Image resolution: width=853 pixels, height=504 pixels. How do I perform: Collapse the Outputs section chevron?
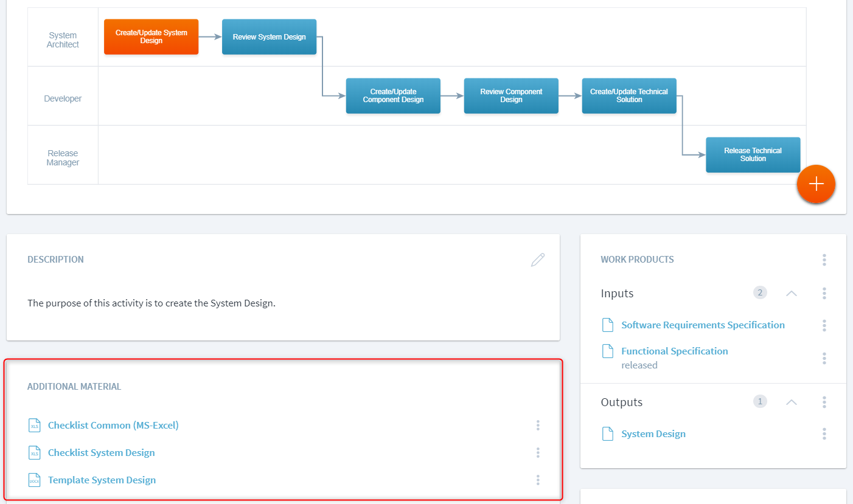pyautogui.click(x=791, y=402)
